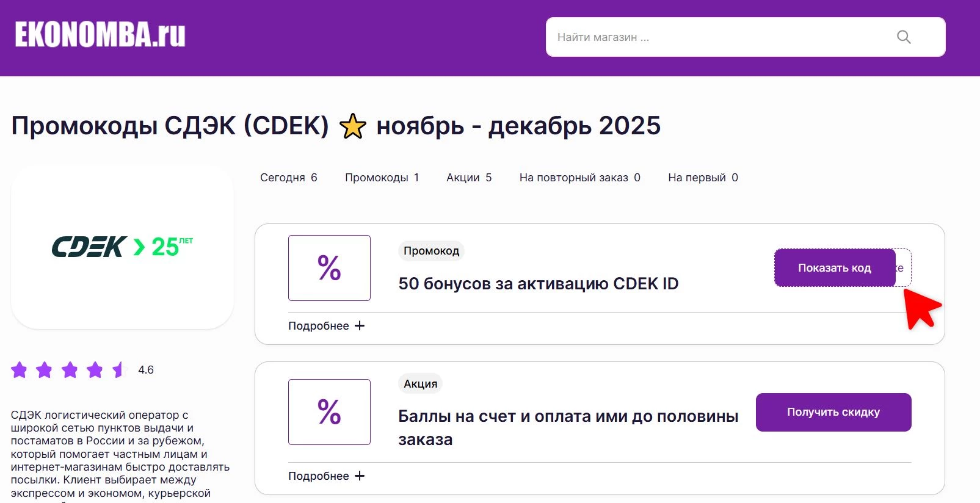Click the half-filled fifth rating star

(118, 369)
